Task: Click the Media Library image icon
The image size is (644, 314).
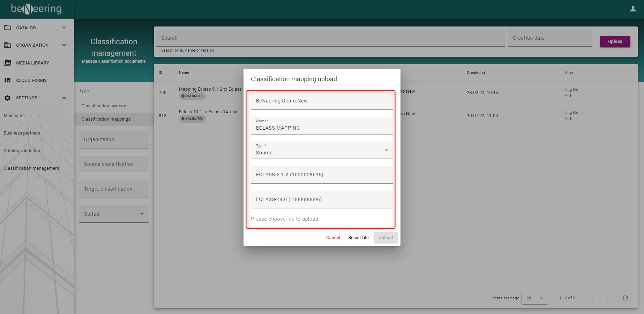Action: 7,63
